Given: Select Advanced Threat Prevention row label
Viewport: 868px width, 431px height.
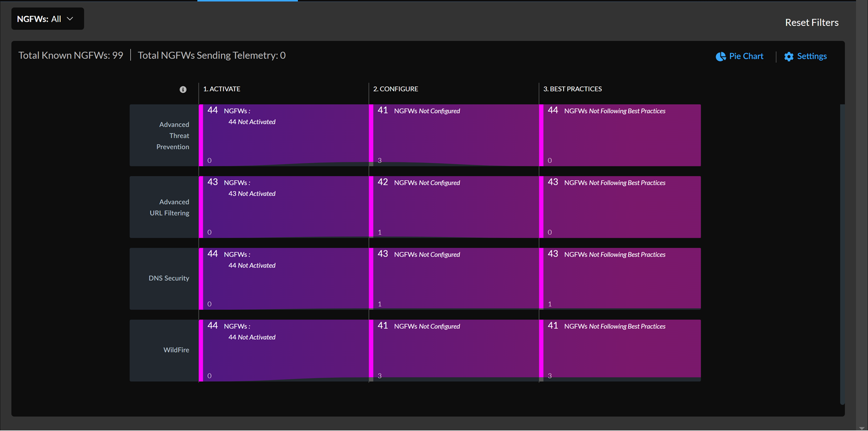Looking at the screenshot, I should point(173,136).
